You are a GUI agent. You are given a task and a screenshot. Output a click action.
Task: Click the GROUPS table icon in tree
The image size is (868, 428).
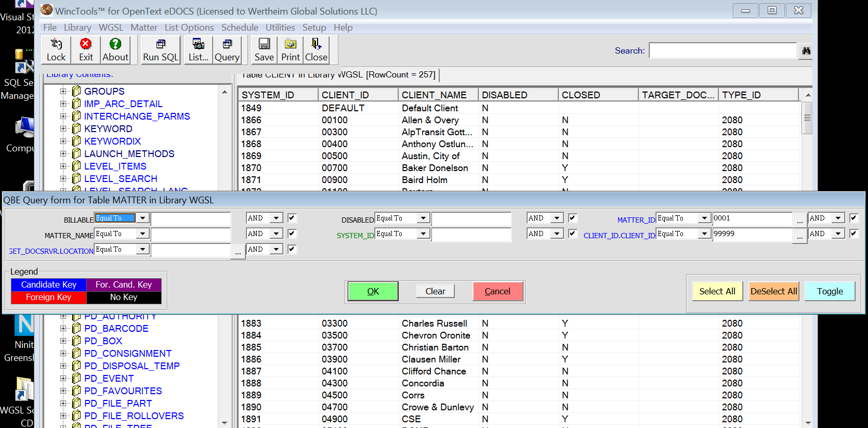76,91
